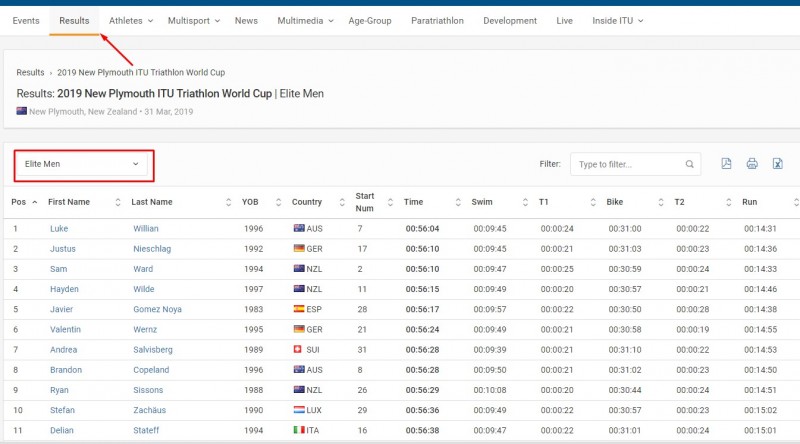This screenshot has width=800, height=444.
Task: Sort by Bike column arrows
Action: 661,202
